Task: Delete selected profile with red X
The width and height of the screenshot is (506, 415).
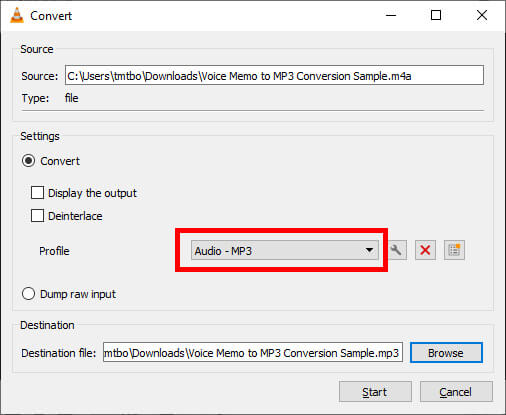Action: pos(425,250)
